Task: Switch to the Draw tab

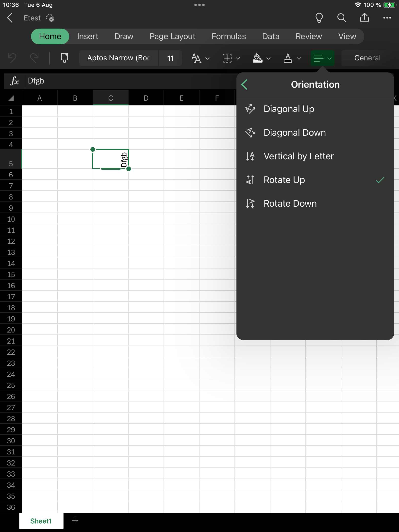Action: click(124, 36)
